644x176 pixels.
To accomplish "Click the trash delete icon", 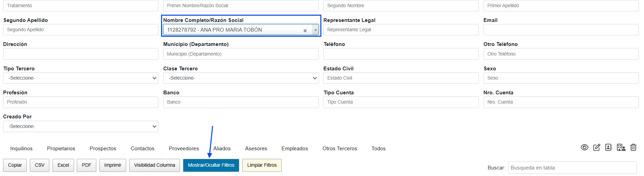I will (x=633, y=147).
